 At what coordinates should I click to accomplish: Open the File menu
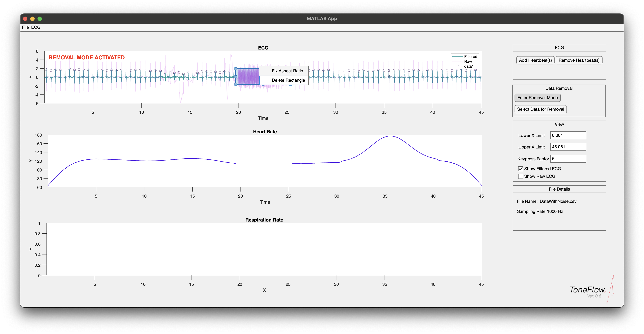25,27
